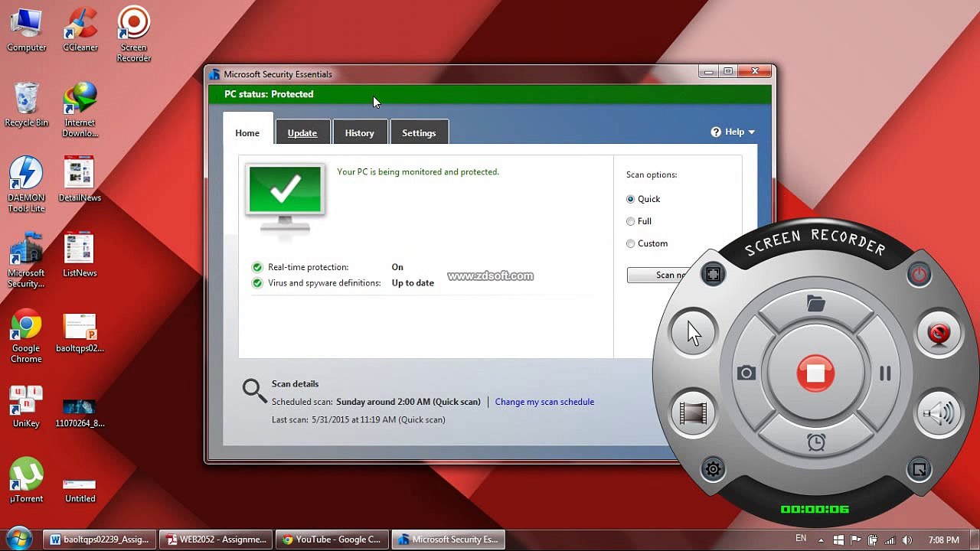The width and height of the screenshot is (980, 551).
Task: Click the green checkmark monitor status icon
Action: point(285,199)
